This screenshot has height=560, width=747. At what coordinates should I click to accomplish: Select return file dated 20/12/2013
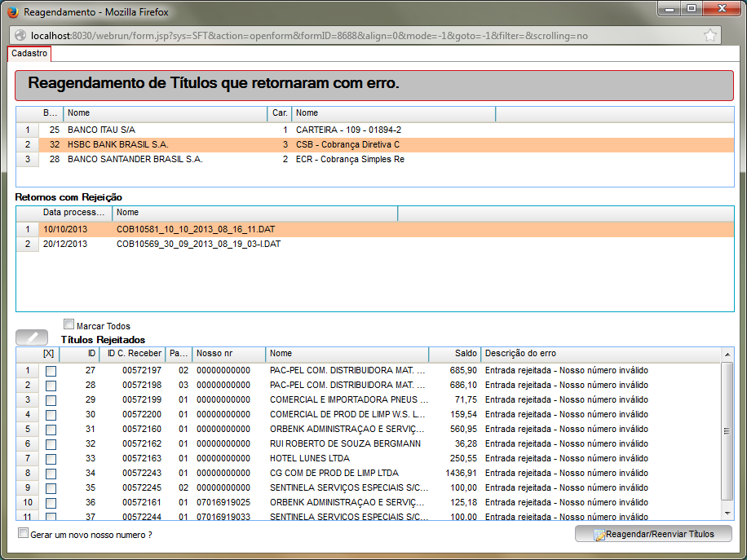click(375, 245)
